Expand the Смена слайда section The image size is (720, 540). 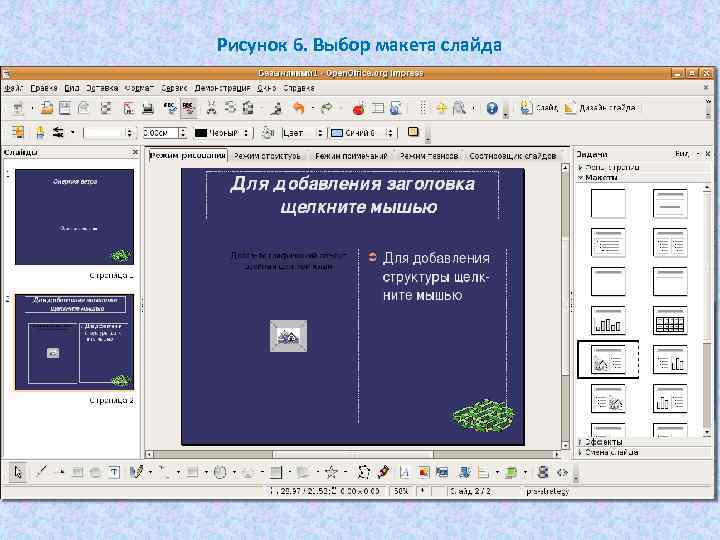(x=608, y=452)
